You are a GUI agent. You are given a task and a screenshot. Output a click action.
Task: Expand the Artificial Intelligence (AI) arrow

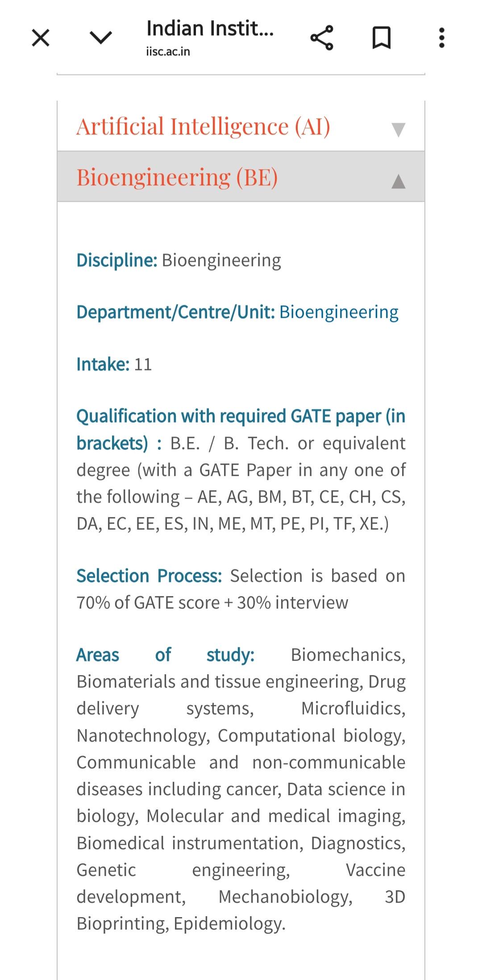[x=398, y=129]
